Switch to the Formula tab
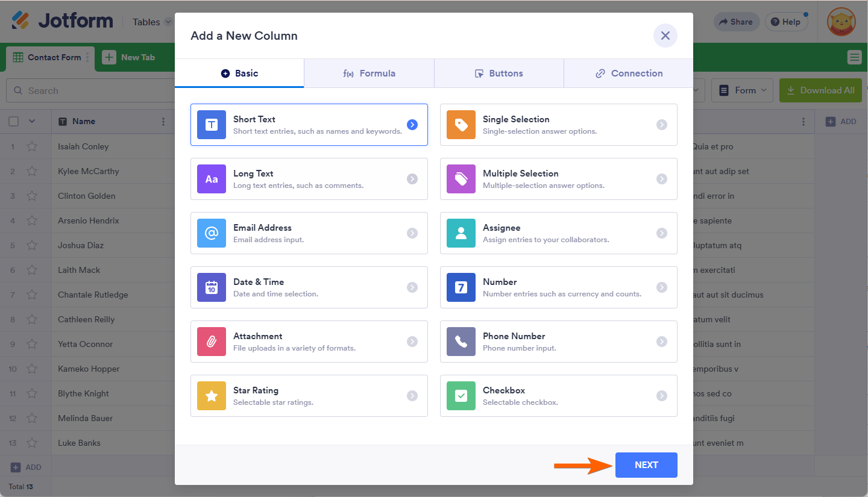The image size is (868, 497). point(369,73)
